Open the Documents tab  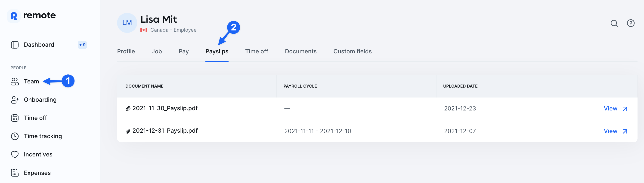pos(301,52)
